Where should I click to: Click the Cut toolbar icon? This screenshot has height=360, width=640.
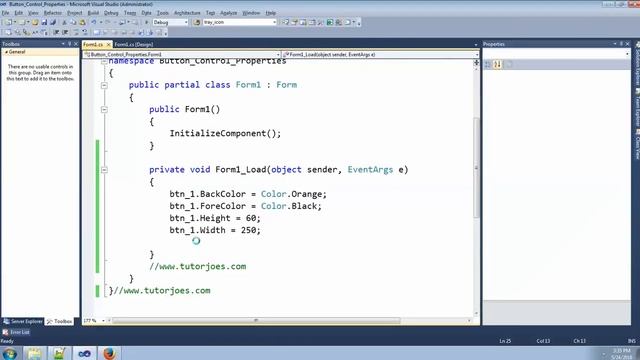pos(64,22)
